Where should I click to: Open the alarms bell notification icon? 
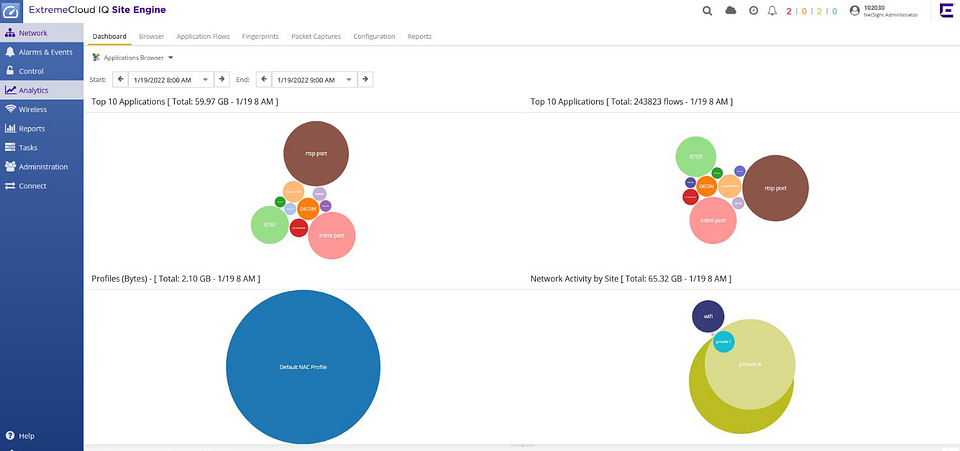pos(771,10)
